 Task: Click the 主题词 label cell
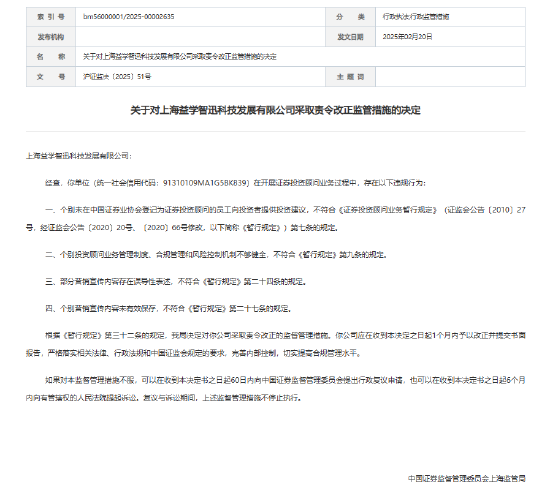tap(350, 76)
